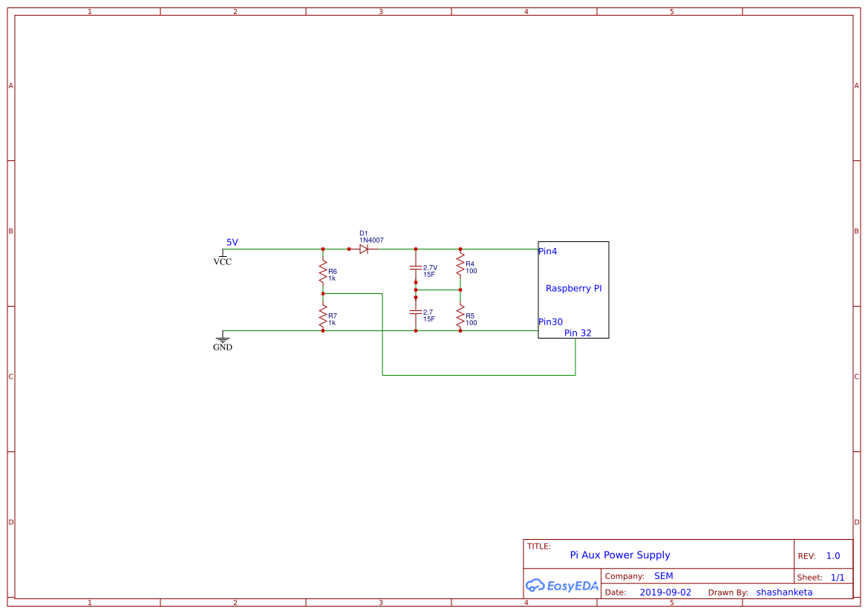Screen dimensions: 868x614
Task: Select the date 2019-09-02 entry
Action: click(665, 592)
